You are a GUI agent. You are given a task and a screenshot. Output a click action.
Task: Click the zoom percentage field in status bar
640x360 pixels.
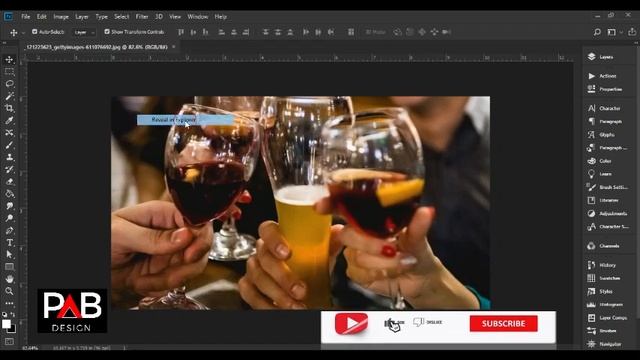coord(30,348)
